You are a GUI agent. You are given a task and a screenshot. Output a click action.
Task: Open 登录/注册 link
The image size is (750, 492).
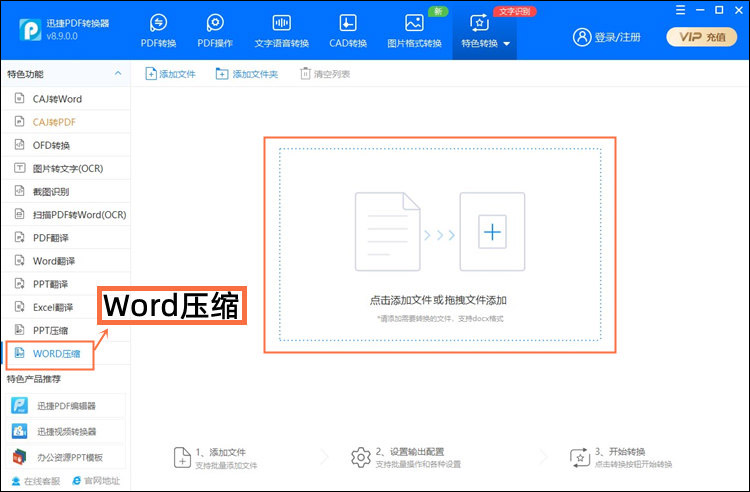618,37
